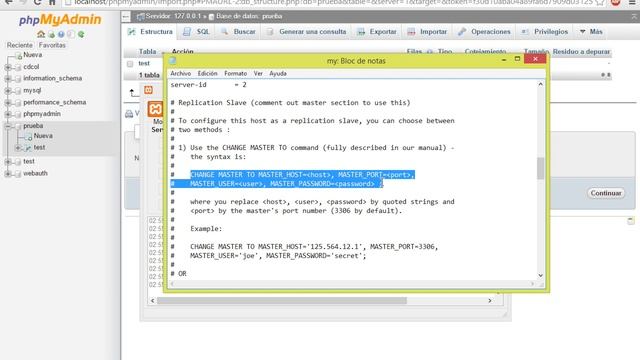Click the server icon in breadcrumb

[x=141, y=16]
